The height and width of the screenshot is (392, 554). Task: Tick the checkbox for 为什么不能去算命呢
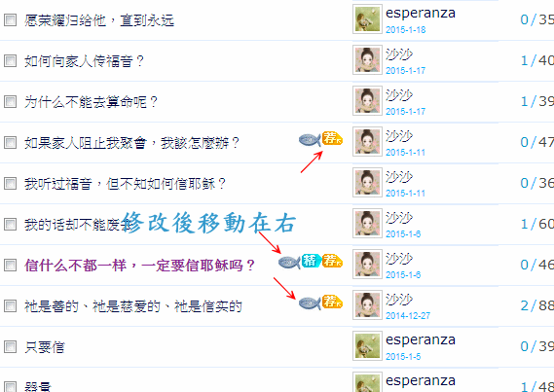[x=10, y=102]
